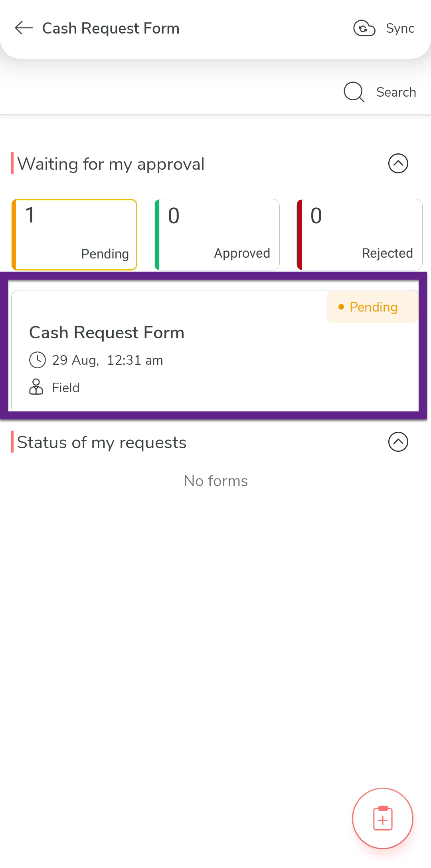Collapse the Status of my requests section

click(x=398, y=442)
